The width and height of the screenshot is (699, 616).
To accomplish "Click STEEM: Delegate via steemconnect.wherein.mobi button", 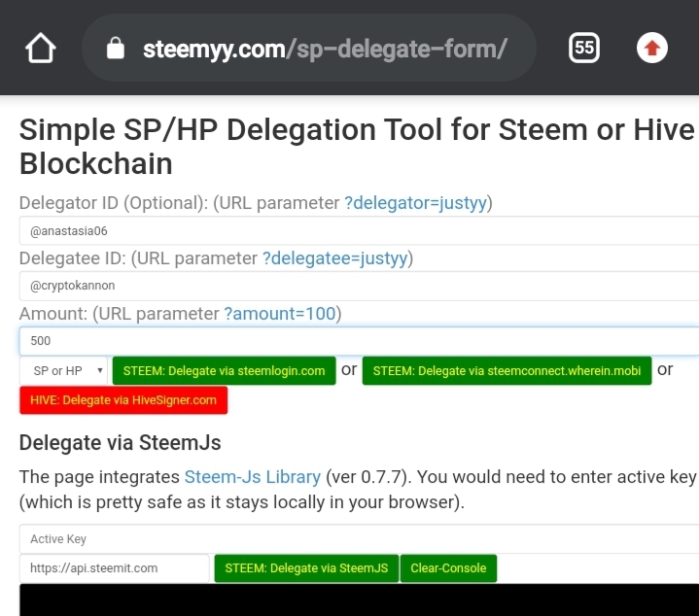I will point(507,370).
